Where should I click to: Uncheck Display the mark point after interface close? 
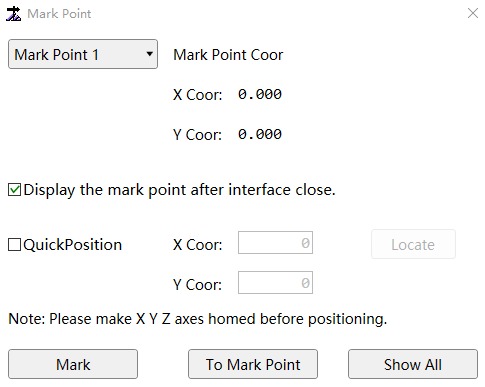(14, 190)
